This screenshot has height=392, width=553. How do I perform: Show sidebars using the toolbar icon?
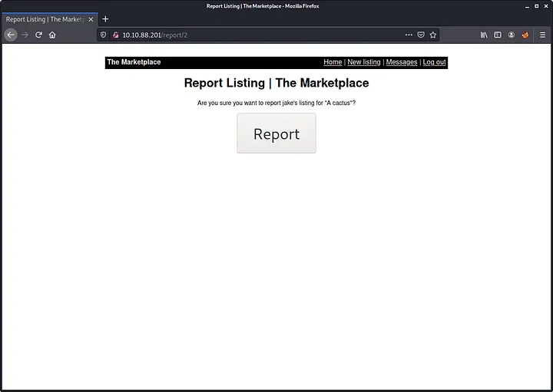point(498,35)
